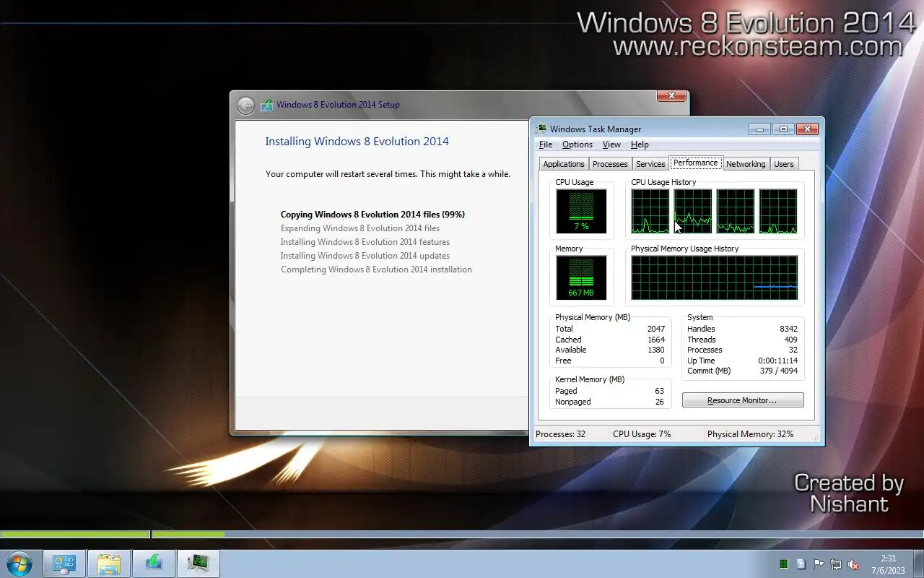
Task: Click the Task Manager title bar icon
Action: [x=541, y=129]
